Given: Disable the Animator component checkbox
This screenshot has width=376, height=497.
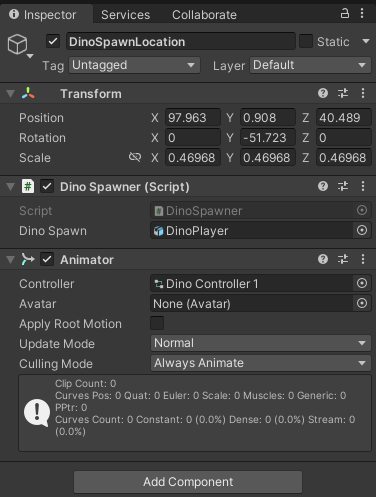Looking at the screenshot, I should coord(47,259).
